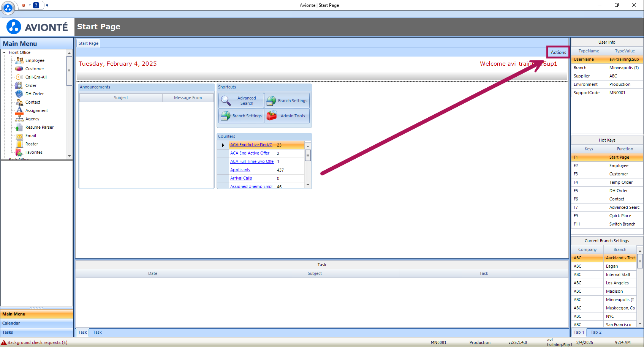Viewport: 644px width, 347px height.
Task: Open ACA End Active Offer link
Action: point(250,153)
